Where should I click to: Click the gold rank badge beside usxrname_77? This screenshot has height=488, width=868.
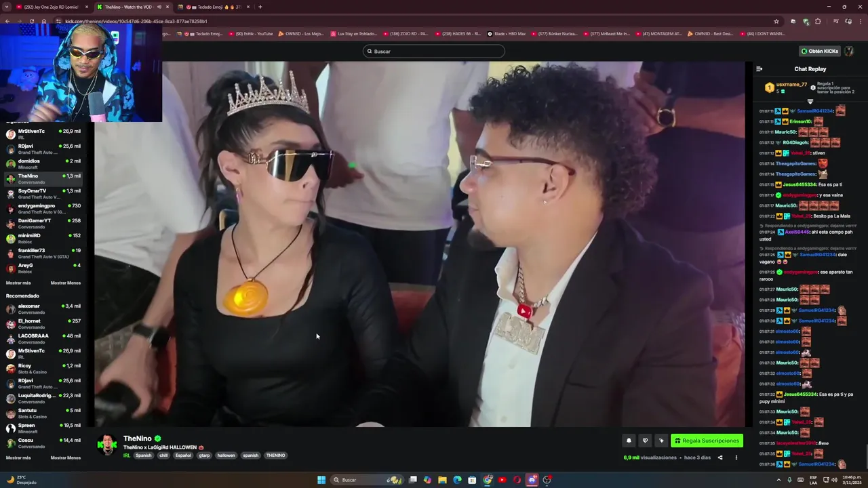pyautogui.click(x=769, y=87)
